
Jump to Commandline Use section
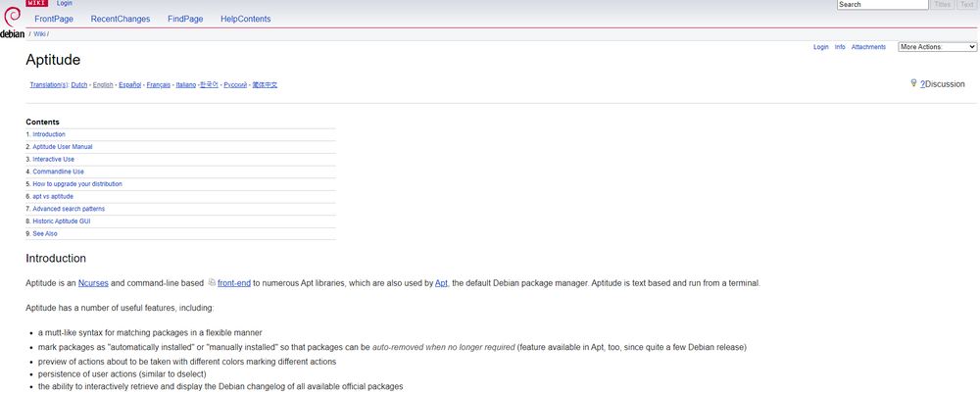58,172
